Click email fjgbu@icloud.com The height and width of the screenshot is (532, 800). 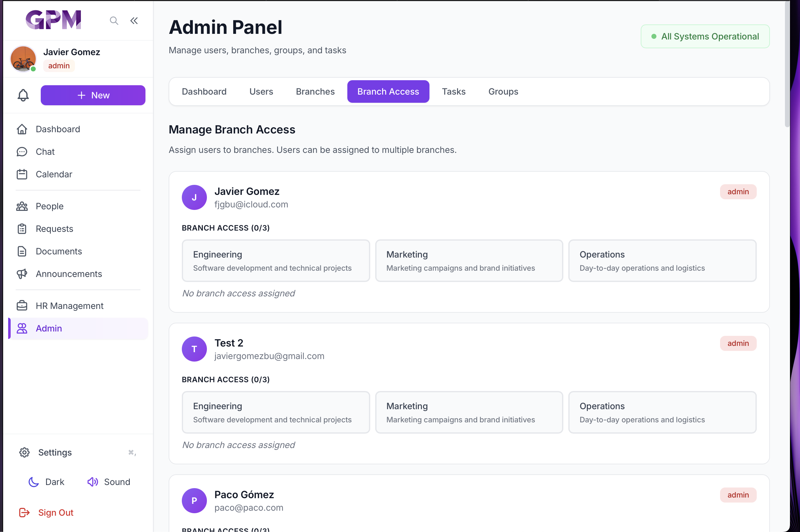coord(251,204)
